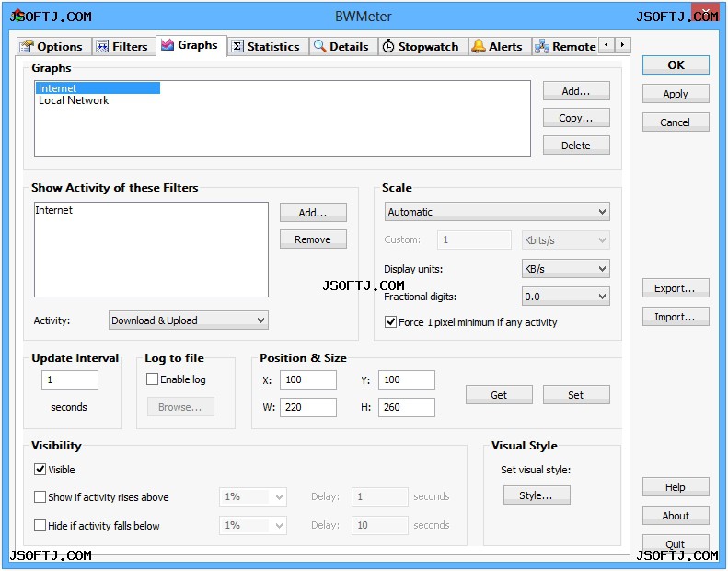Switch to the Stopwatch tab
728x571 pixels.
(x=423, y=46)
